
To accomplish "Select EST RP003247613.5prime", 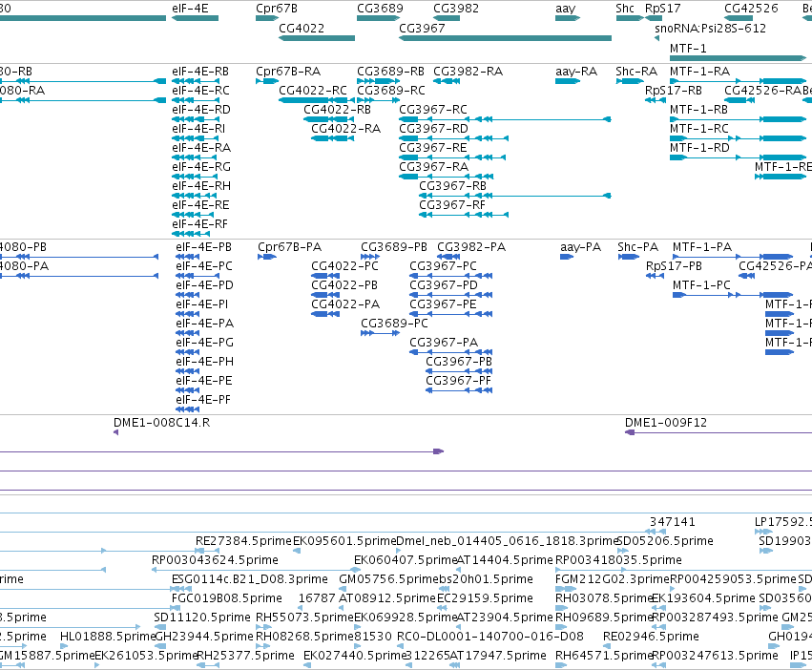I will 715,656.
